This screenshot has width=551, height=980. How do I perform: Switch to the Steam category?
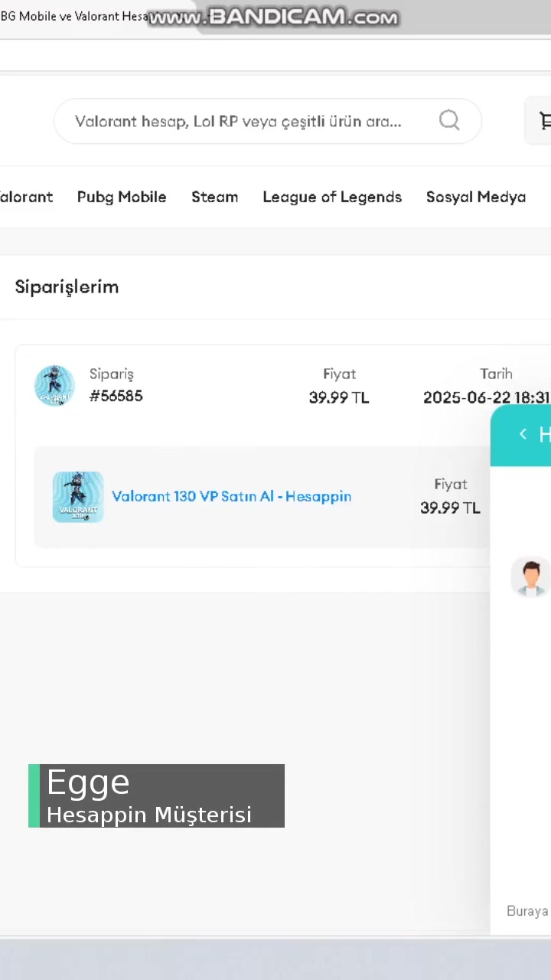214,197
